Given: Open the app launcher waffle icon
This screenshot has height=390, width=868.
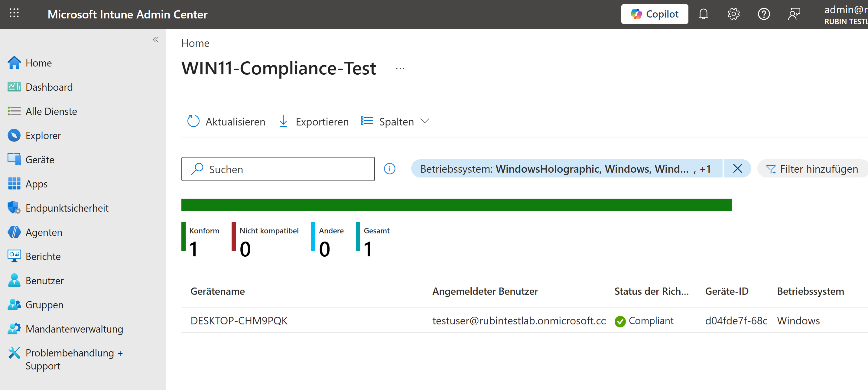Looking at the screenshot, I should pyautogui.click(x=14, y=14).
